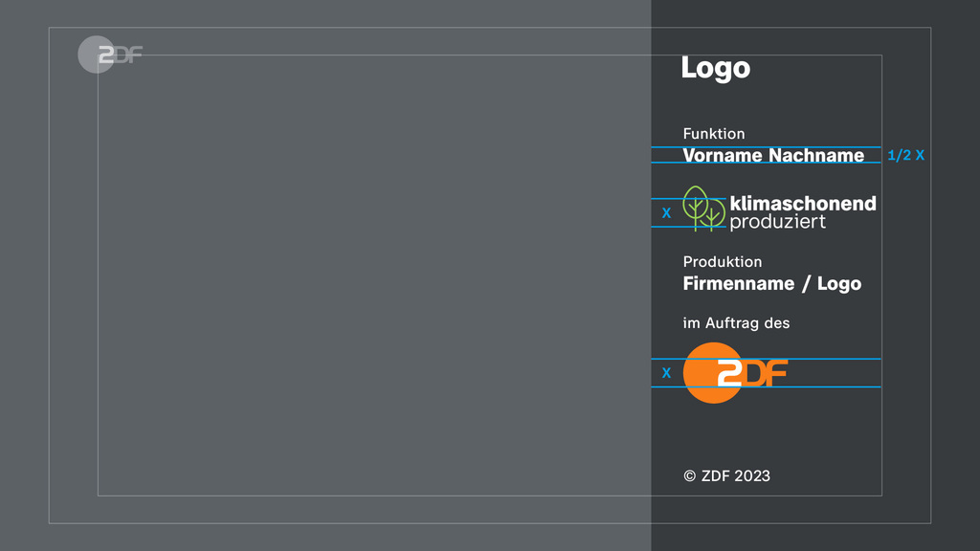Click the blue X marker beside the trees icon
The width and height of the screenshot is (980, 551).
[666, 213]
